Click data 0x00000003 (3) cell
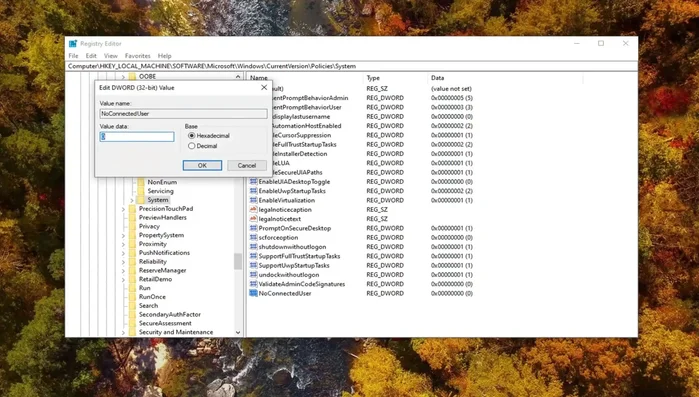Image resolution: width=699 pixels, height=397 pixels. coord(452,107)
